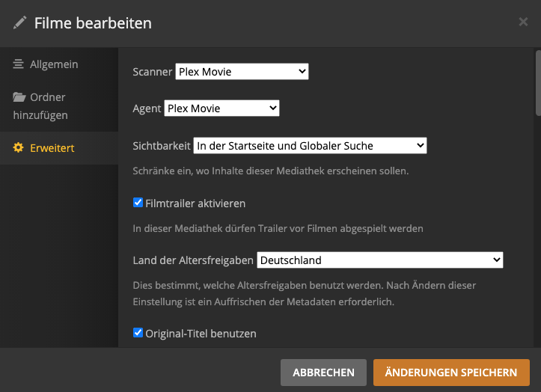The height and width of the screenshot is (392, 541).
Task: Click the folder icon beside Ordner hinzufügen
Action: tap(18, 97)
